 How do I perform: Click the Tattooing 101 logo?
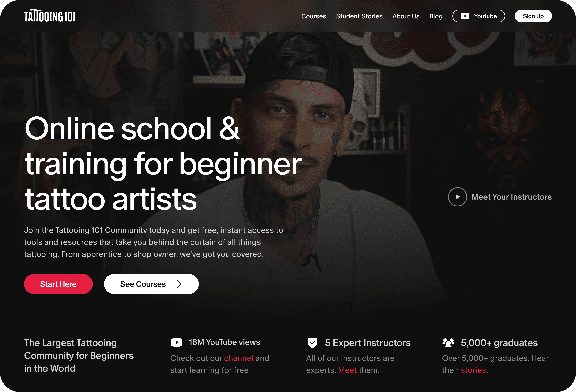coord(50,16)
